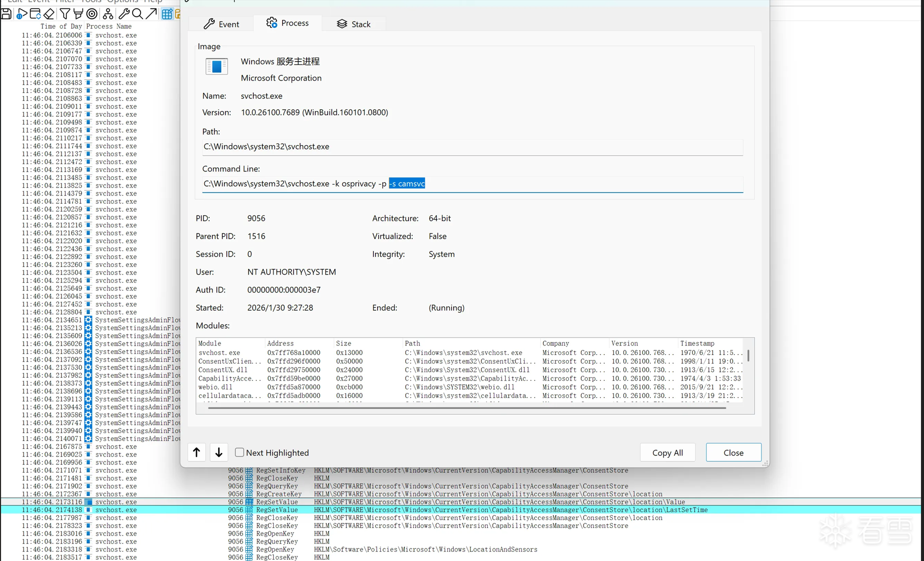Click the 64-bit Architecture value
Screen dimensions: 924x561
coord(440,218)
